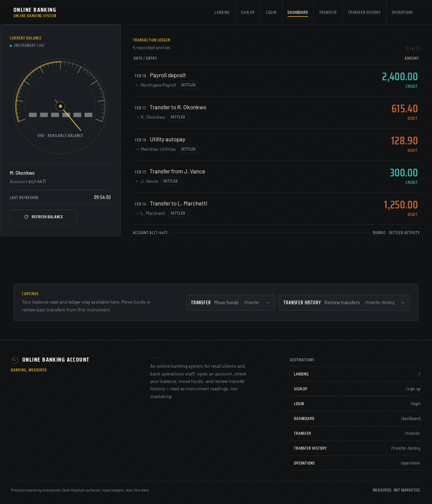432x504 pixels.
Task: Click the arrow icon in Transfer card
Action: click(268, 303)
